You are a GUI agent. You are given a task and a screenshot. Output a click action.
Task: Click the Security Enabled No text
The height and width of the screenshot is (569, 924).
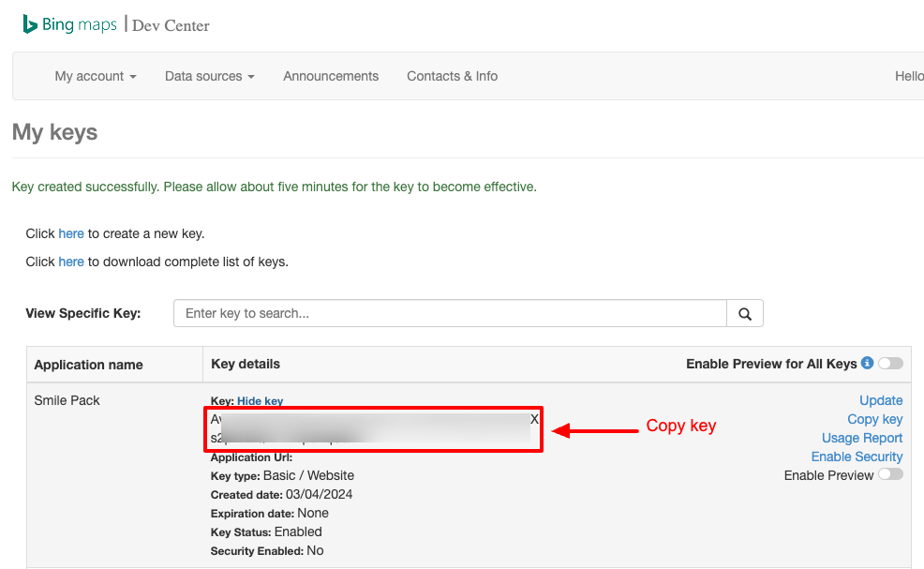[x=267, y=551]
